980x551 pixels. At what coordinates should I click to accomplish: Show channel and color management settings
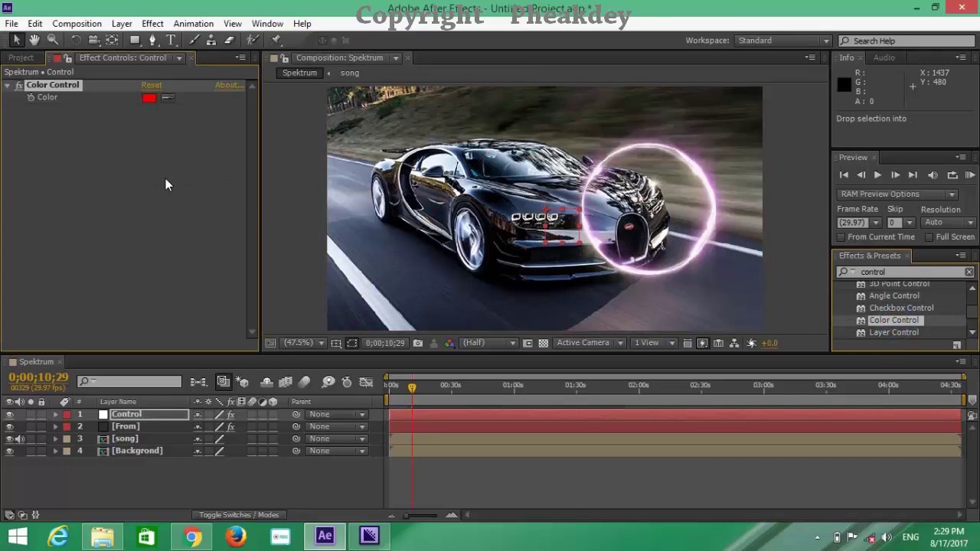(449, 343)
